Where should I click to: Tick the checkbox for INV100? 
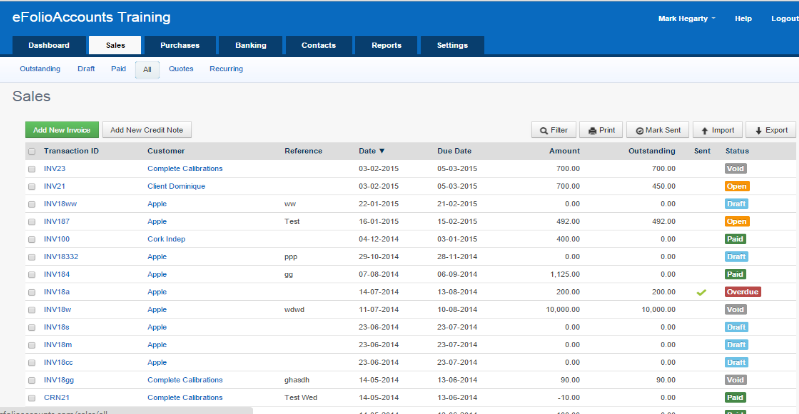pyautogui.click(x=32, y=239)
